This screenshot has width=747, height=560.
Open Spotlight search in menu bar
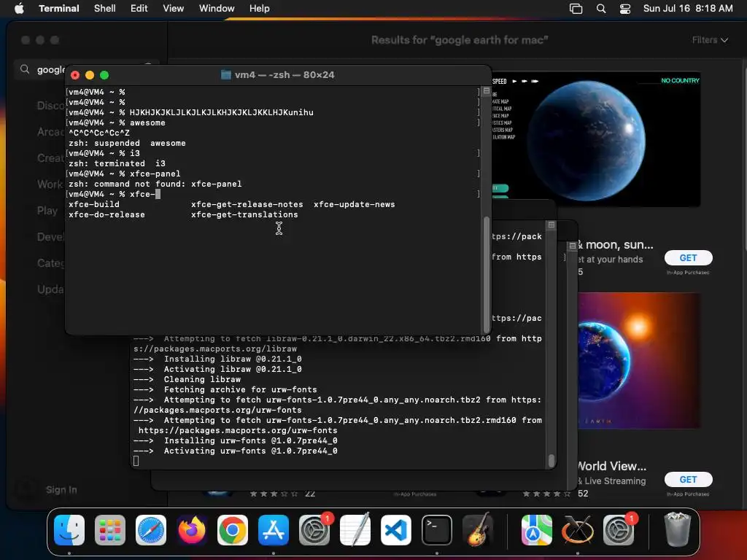[x=601, y=9]
